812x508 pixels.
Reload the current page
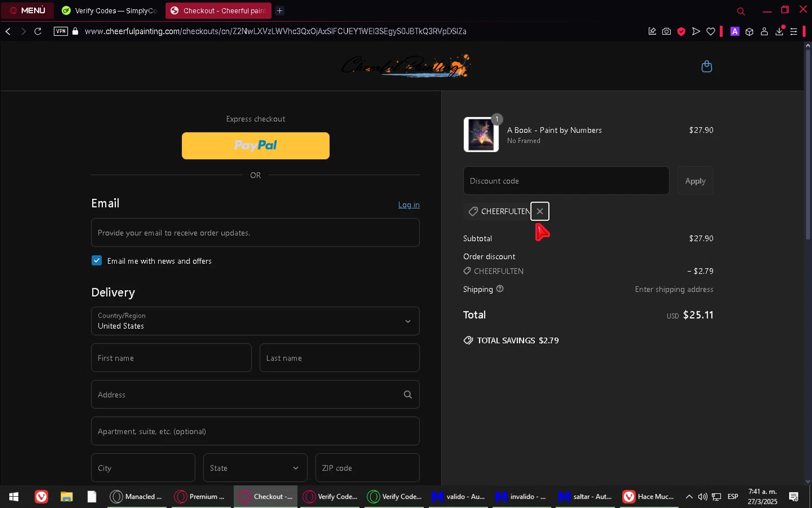[x=38, y=31]
